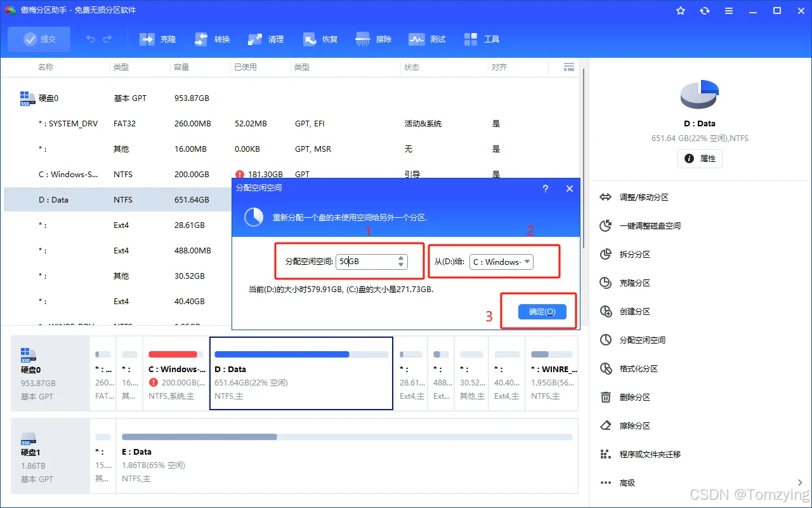Select the 擦除 wipe tool
This screenshot has height=508, width=812.
tap(374, 39)
